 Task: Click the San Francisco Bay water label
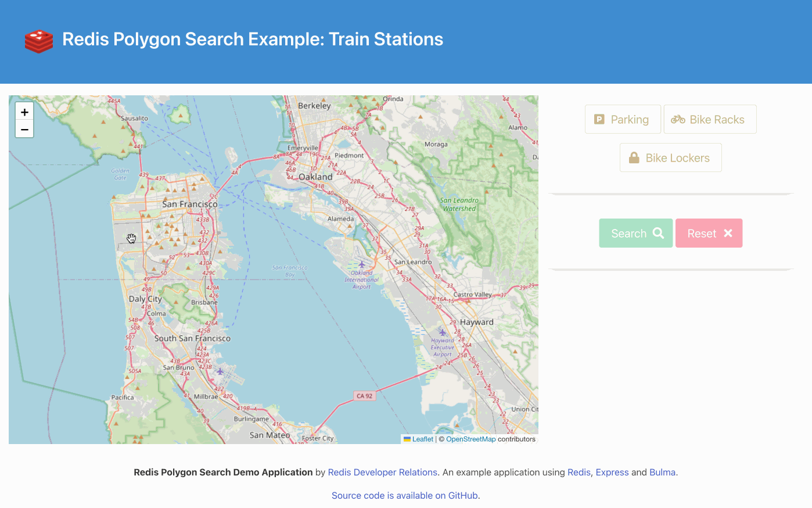(290, 271)
